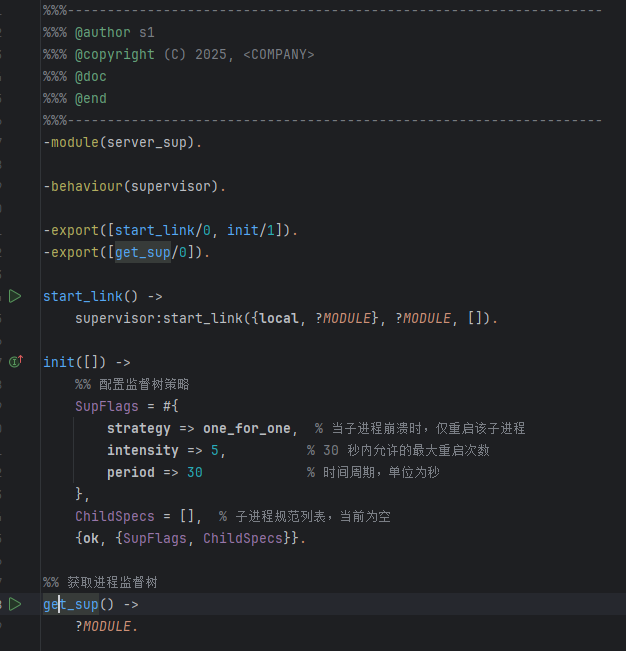626x651 pixels.
Task: Click server_sup in the module declaration
Action: [147, 142]
